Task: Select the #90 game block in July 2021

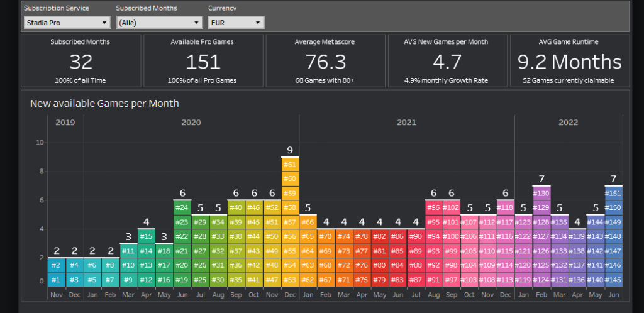Action: click(416, 236)
